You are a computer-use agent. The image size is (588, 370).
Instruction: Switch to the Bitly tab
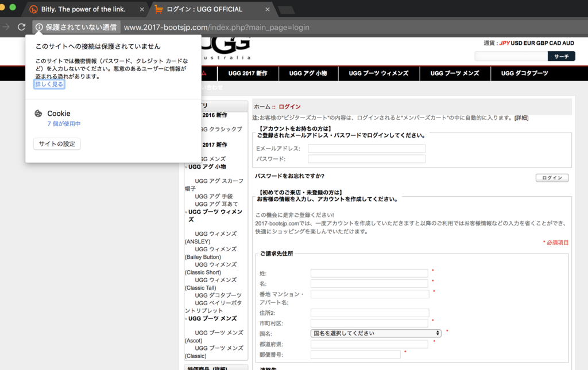click(83, 9)
